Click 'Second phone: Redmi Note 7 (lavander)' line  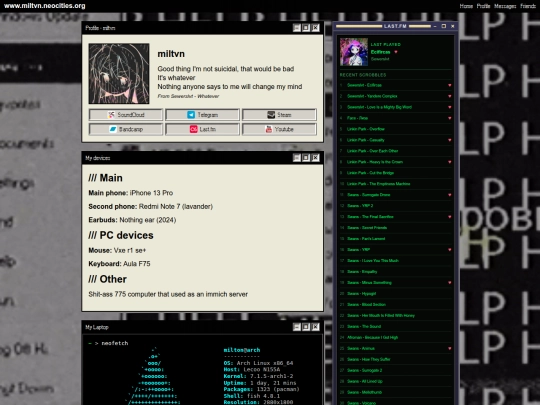pos(150,206)
